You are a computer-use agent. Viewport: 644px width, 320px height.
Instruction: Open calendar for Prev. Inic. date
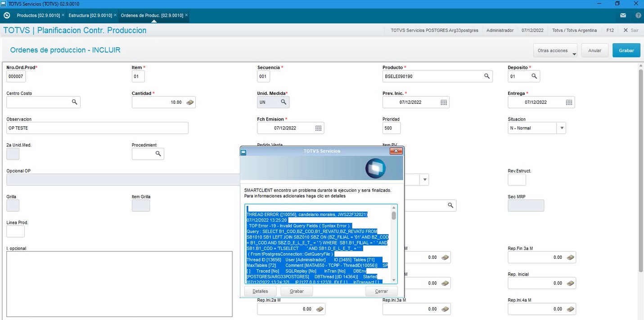click(x=444, y=102)
